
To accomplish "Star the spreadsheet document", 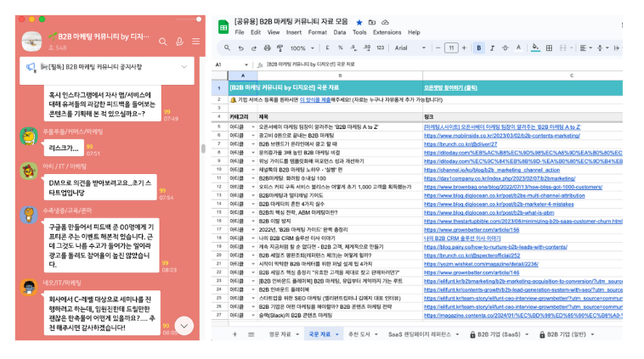I will 359,23.
